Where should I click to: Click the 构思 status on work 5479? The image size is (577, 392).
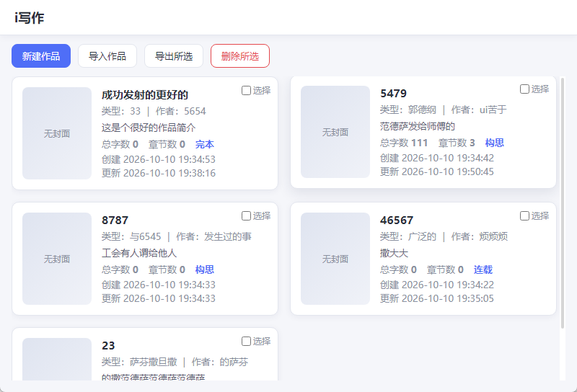[x=495, y=143]
